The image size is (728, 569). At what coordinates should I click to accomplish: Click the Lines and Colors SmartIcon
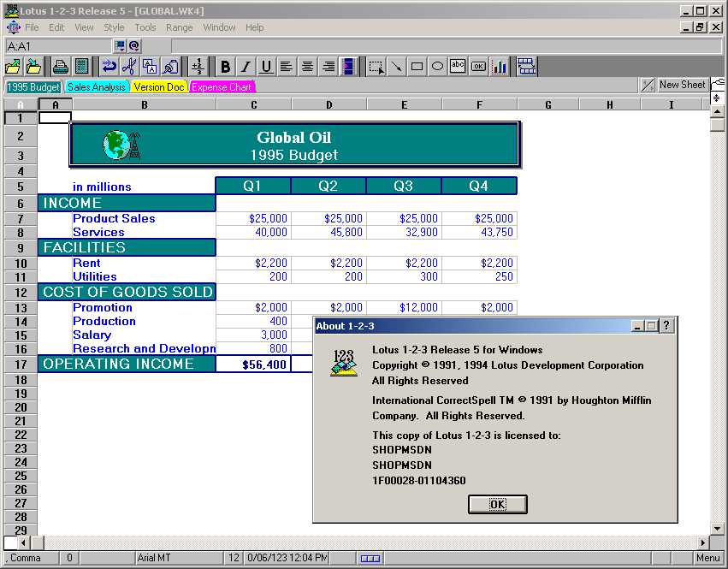pos(349,67)
